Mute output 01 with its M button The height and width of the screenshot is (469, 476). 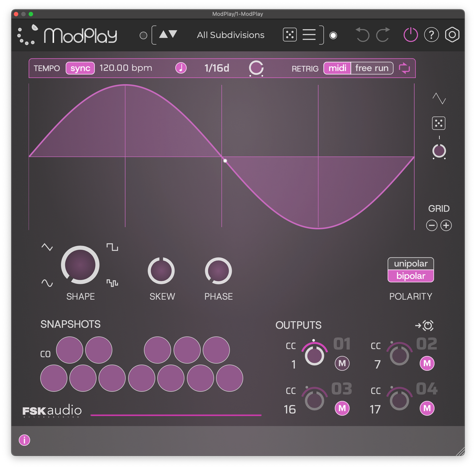point(342,363)
